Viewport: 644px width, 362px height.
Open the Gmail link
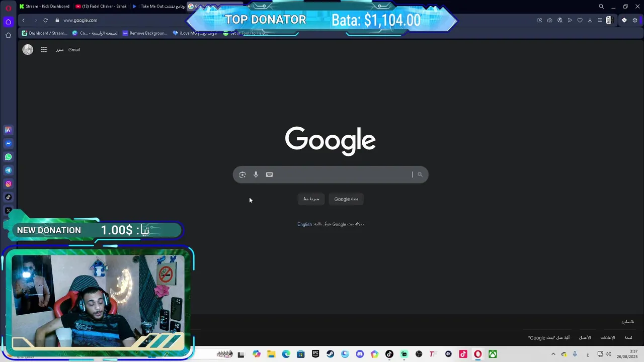(x=74, y=50)
